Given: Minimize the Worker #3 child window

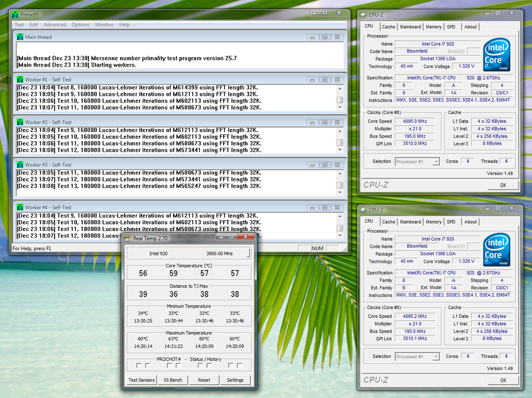Looking at the screenshot, I should click(312, 165).
